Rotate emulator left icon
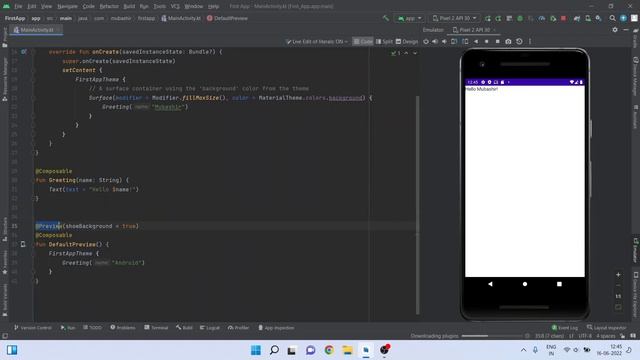This screenshot has height=360, width=640. click(x=454, y=42)
